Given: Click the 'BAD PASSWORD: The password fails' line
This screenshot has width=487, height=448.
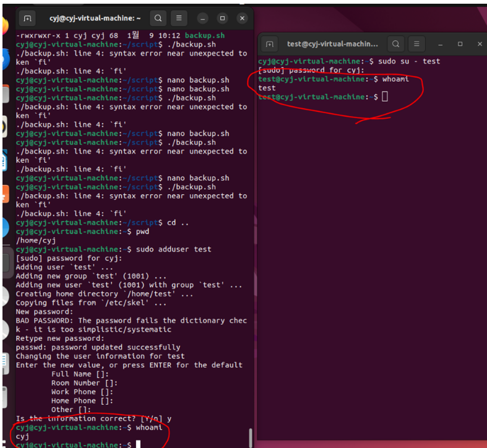Looking at the screenshot, I should 131,321.
